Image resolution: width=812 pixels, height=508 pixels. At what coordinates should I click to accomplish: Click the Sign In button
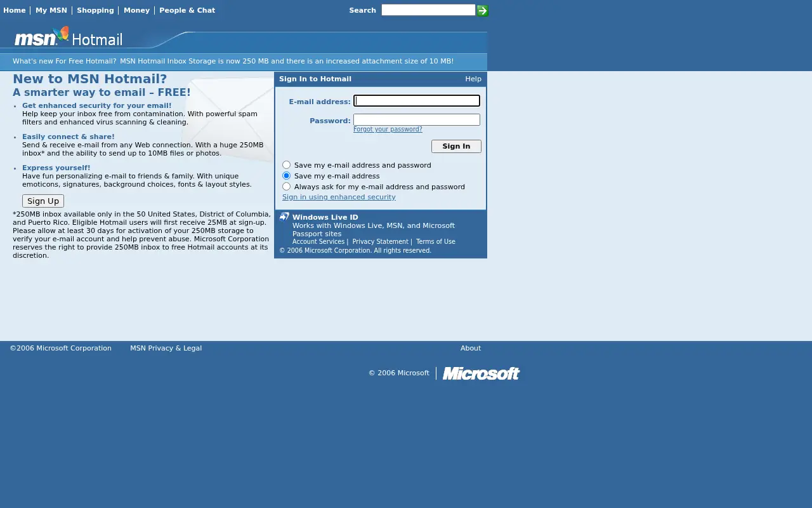coord(456,146)
